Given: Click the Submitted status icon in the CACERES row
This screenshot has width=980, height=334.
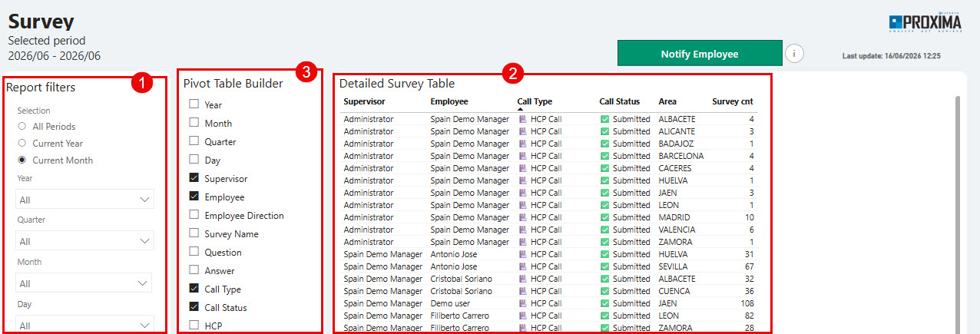Looking at the screenshot, I should [x=604, y=168].
